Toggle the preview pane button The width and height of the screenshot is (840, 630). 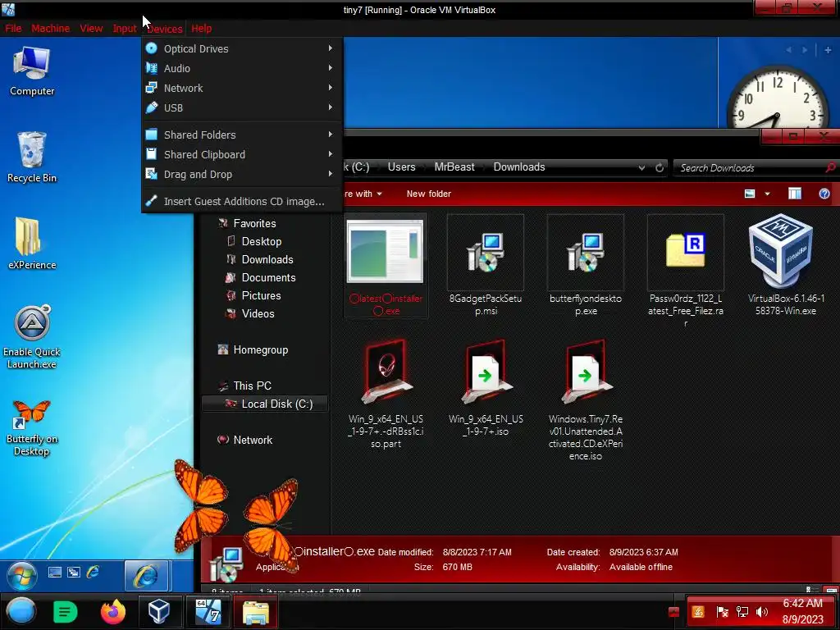pos(794,194)
